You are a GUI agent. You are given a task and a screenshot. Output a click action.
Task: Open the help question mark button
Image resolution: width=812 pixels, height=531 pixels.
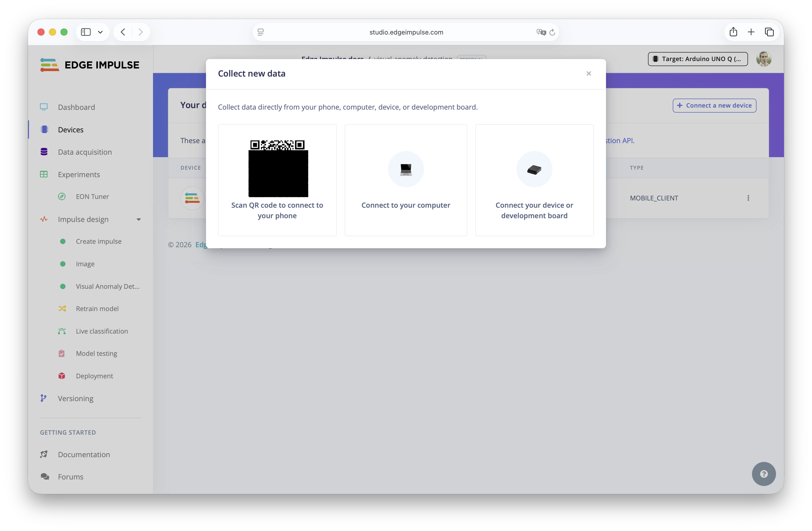tap(763, 474)
